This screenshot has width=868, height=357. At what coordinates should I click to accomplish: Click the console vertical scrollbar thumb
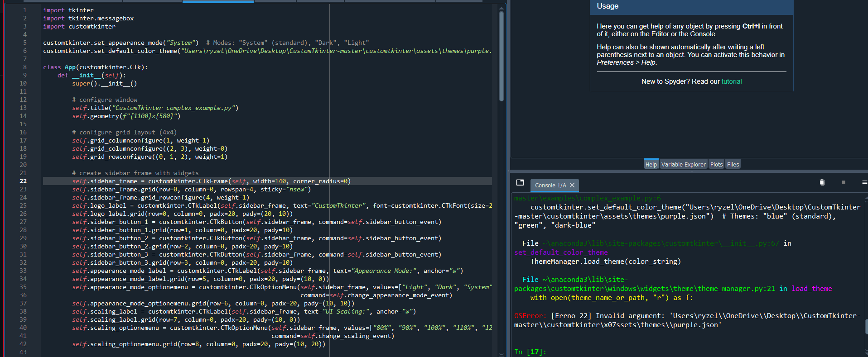[x=866, y=327]
